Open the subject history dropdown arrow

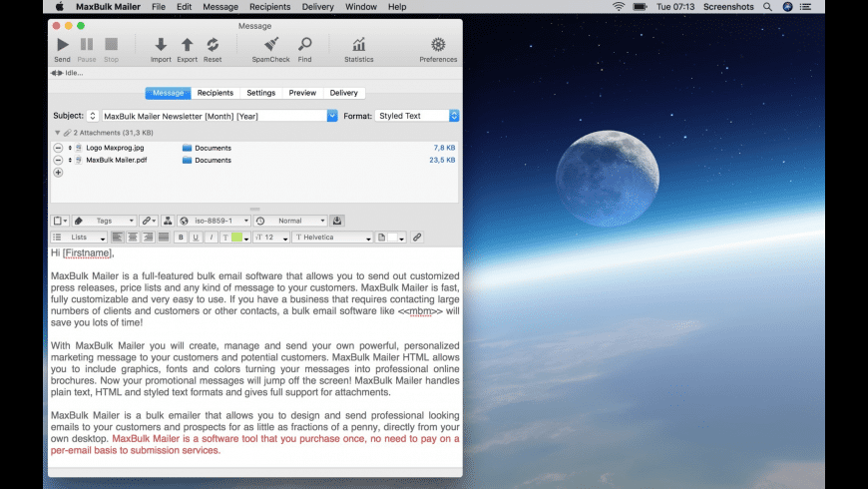coord(332,116)
